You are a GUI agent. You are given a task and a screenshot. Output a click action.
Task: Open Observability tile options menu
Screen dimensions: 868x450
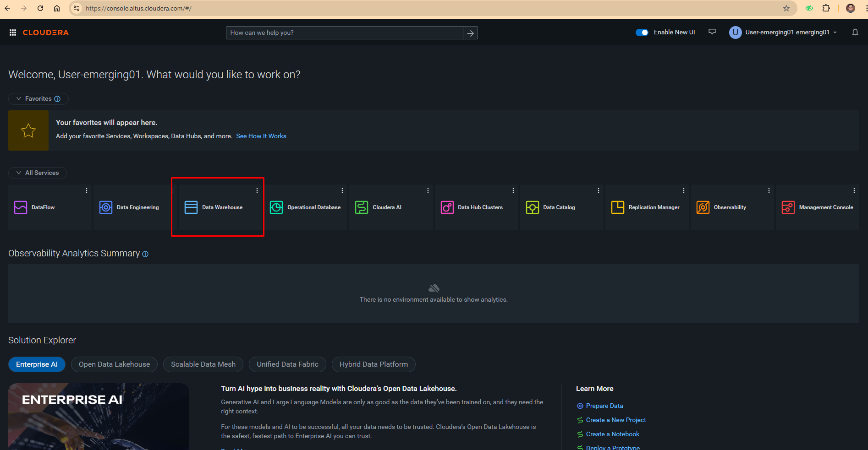coord(769,190)
